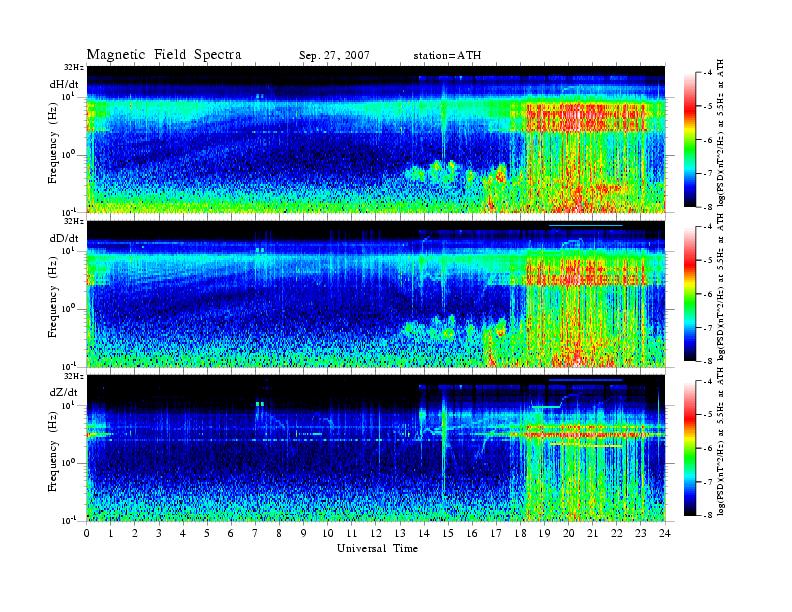Click hour tick "19" on the time axis
Image resolution: width=792 pixels, height=612 pixels.
tap(544, 533)
